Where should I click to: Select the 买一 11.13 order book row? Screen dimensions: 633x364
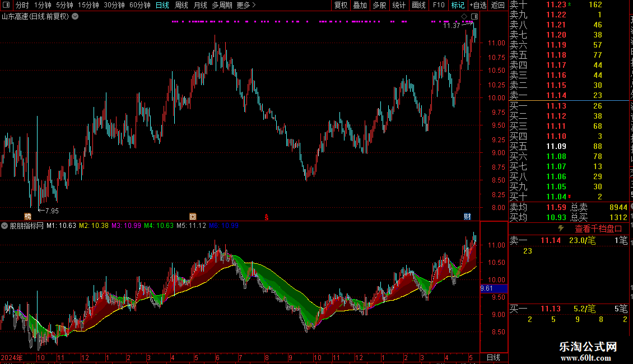point(569,106)
